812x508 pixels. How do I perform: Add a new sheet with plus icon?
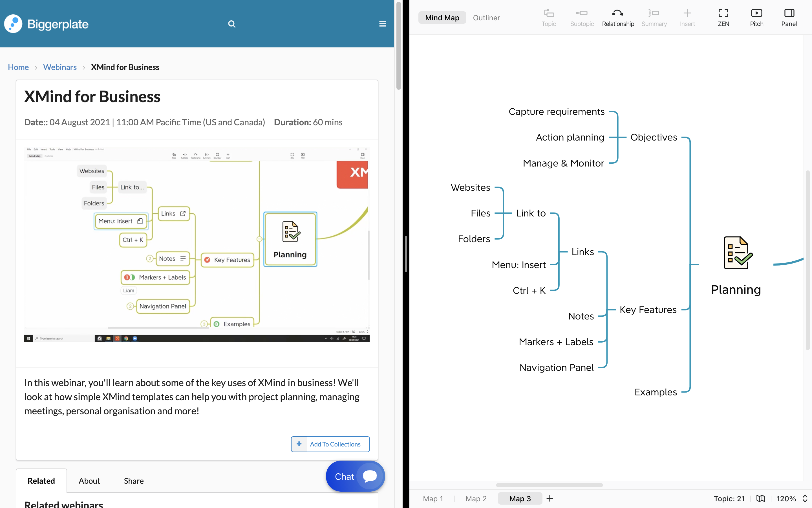click(550, 499)
